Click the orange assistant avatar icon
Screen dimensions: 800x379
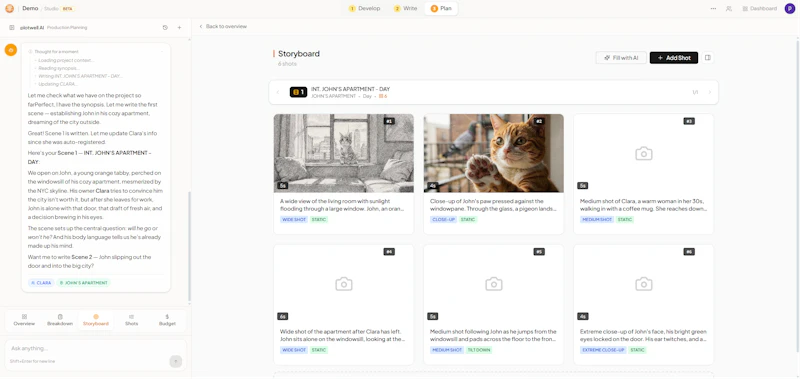pos(11,50)
